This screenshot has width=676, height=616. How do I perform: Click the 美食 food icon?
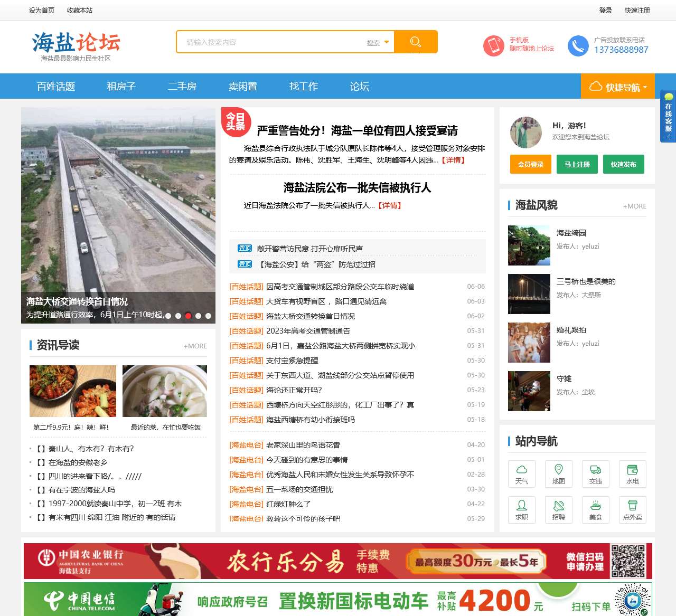595,509
